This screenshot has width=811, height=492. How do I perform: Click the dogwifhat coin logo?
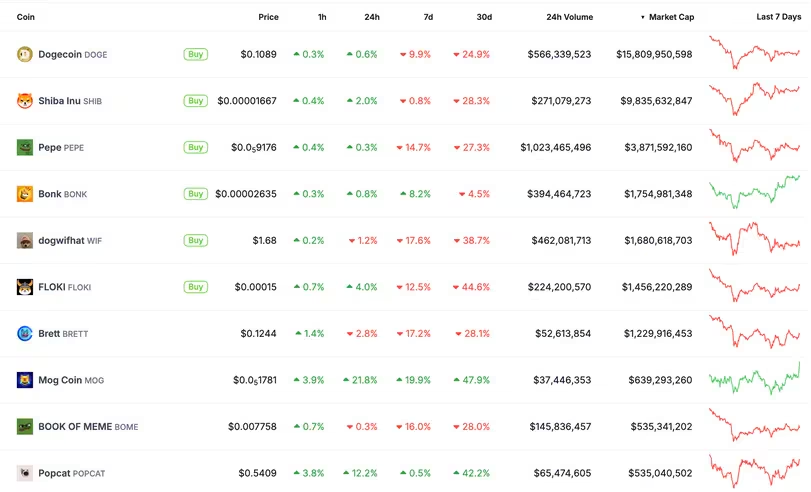tap(25, 241)
